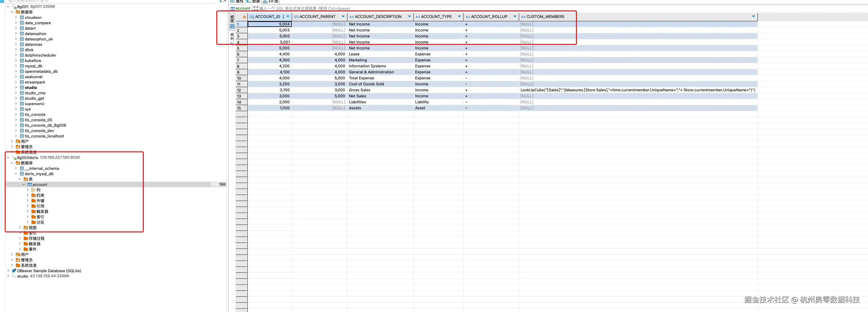The height and width of the screenshot is (312, 868).
Task: Open ACCOUNT_PARENT column filter dropdown
Action: tap(343, 16)
